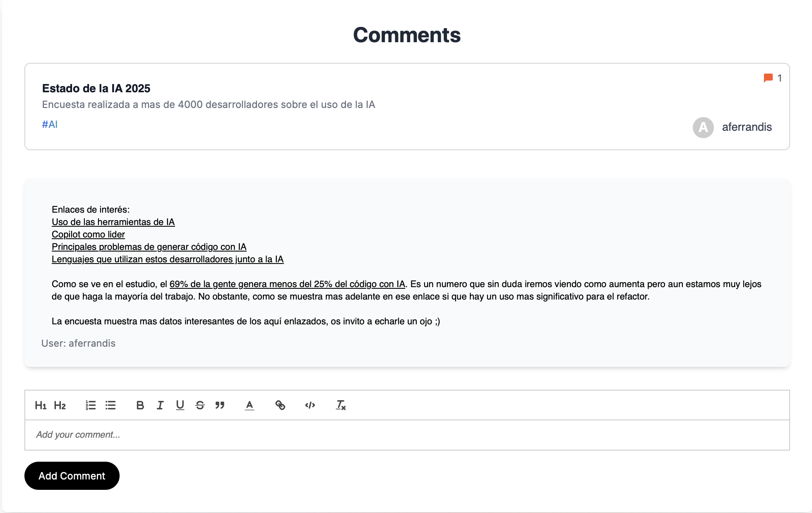
Task: Toggle underline formatting
Action: (180, 405)
